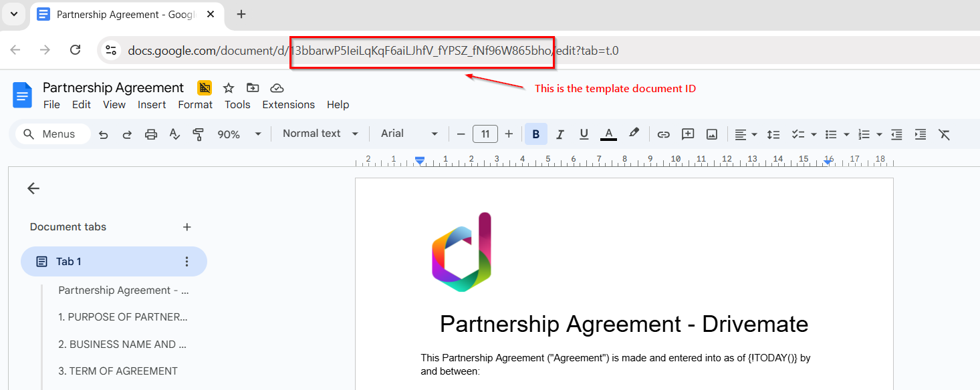Insert a link
The width and height of the screenshot is (980, 390).
point(663,134)
